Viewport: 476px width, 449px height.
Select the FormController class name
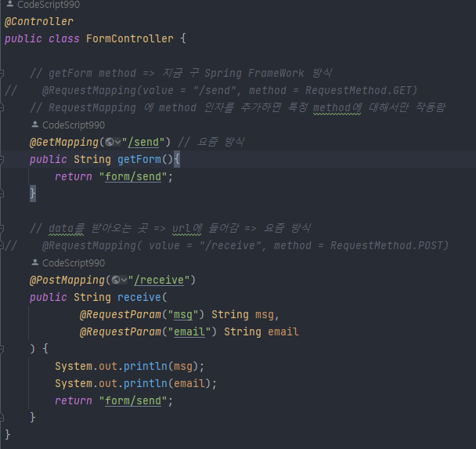click(x=130, y=39)
